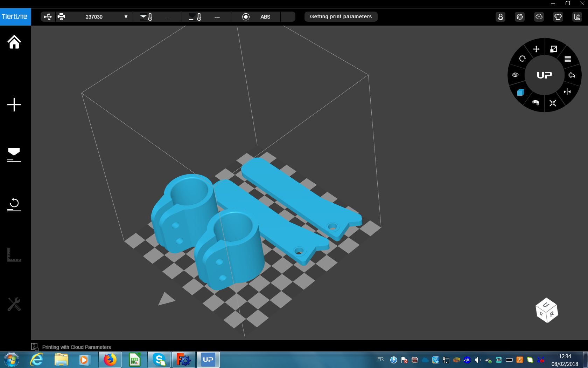Click the Mirror tool in wheel
The image size is (588, 368).
coord(567,92)
